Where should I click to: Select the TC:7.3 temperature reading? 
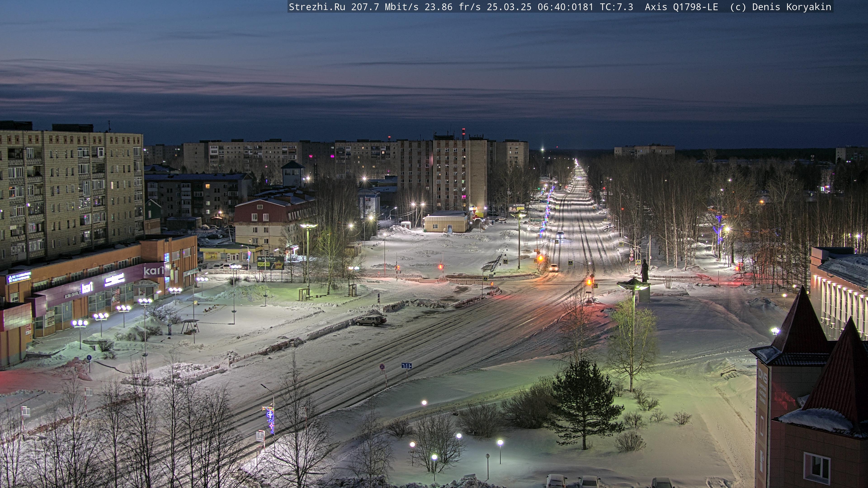pos(616,7)
